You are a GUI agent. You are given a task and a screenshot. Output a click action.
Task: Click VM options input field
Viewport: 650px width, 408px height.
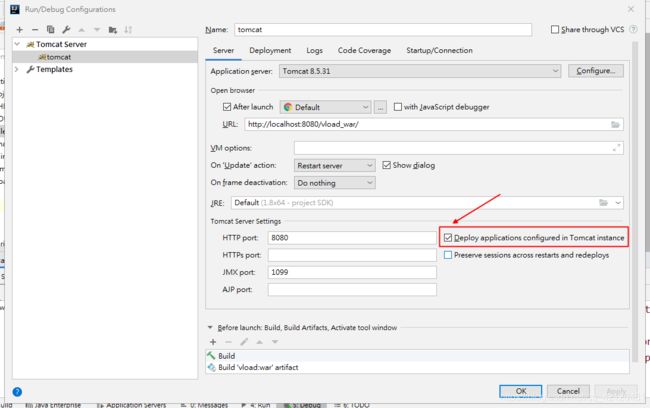point(458,148)
